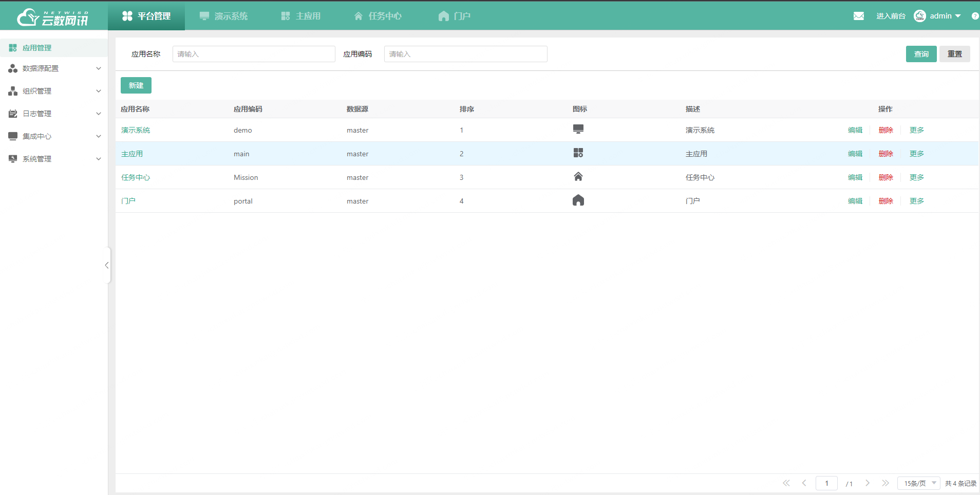The image size is (980, 495).
Task: Open the admin account dropdown
Action: [945, 16]
